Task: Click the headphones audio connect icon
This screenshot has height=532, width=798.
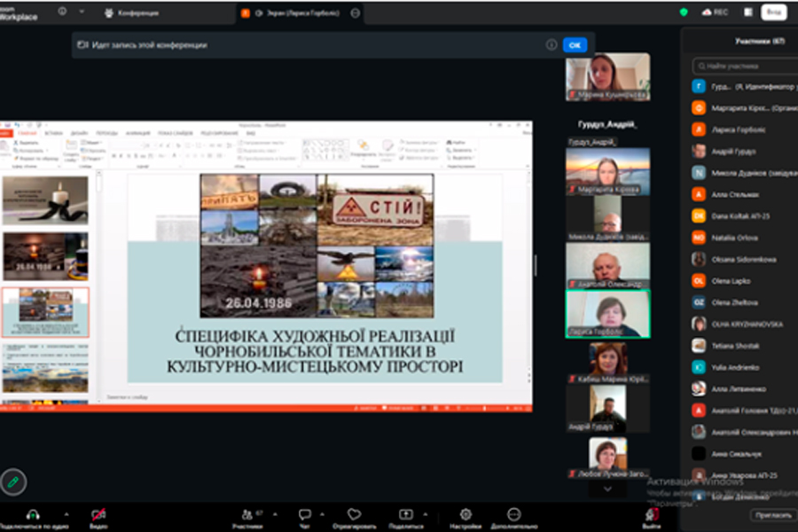Action: coord(33,514)
